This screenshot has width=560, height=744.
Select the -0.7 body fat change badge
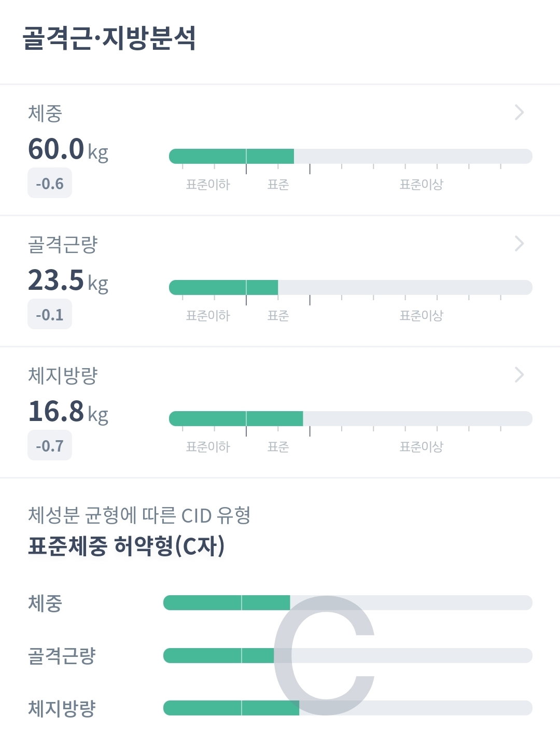click(x=50, y=446)
